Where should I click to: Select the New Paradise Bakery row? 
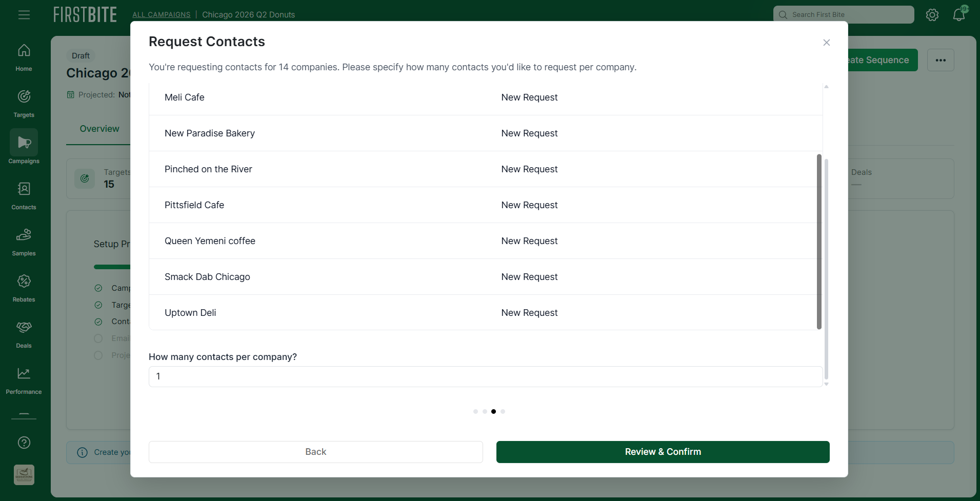point(486,133)
